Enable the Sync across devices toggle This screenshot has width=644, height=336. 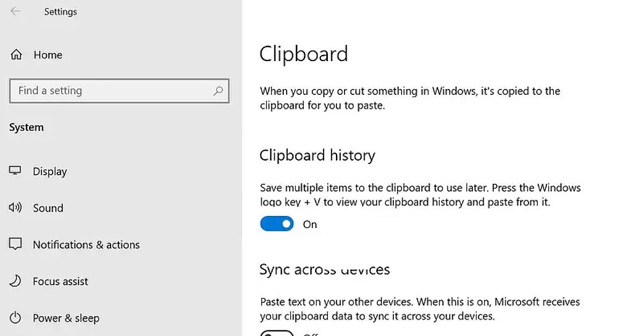pyautogui.click(x=276, y=333)
